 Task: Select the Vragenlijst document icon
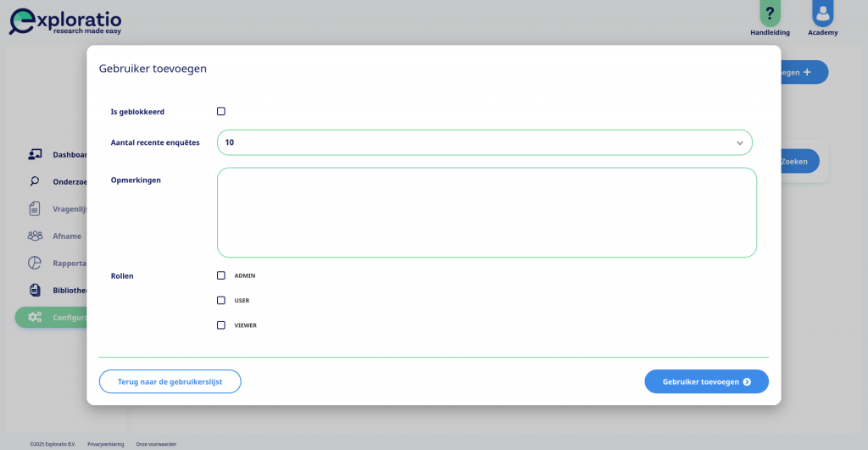coord(35,208)
